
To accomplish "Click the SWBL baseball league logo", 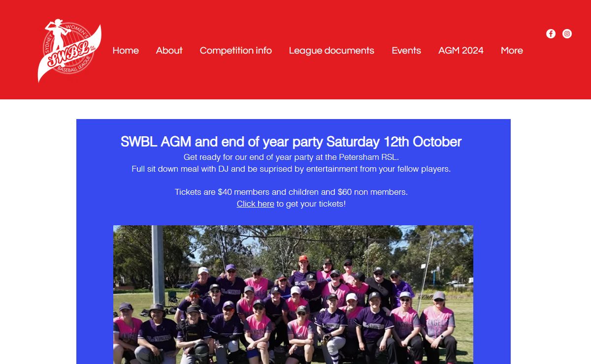I will click(69, 51).
